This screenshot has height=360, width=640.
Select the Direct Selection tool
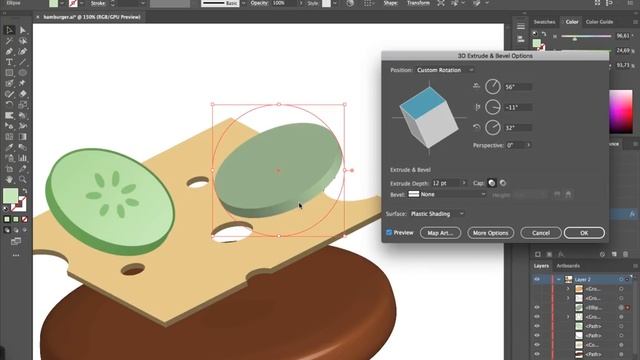tap(22, 30)
